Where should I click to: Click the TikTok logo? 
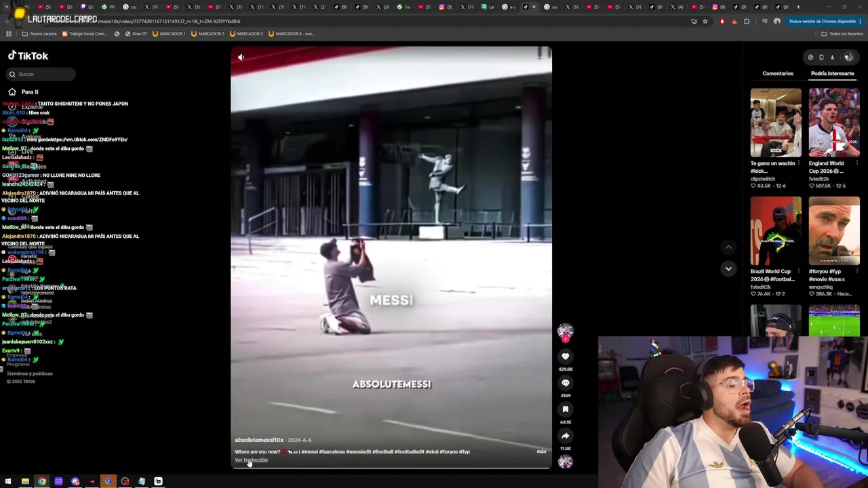28,56
